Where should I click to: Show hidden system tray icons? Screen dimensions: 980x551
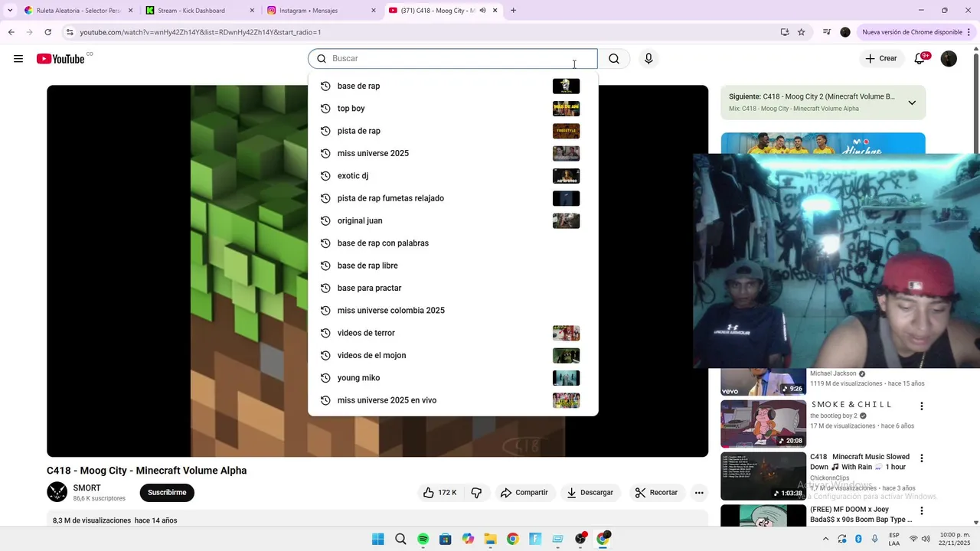coord(825,539)
